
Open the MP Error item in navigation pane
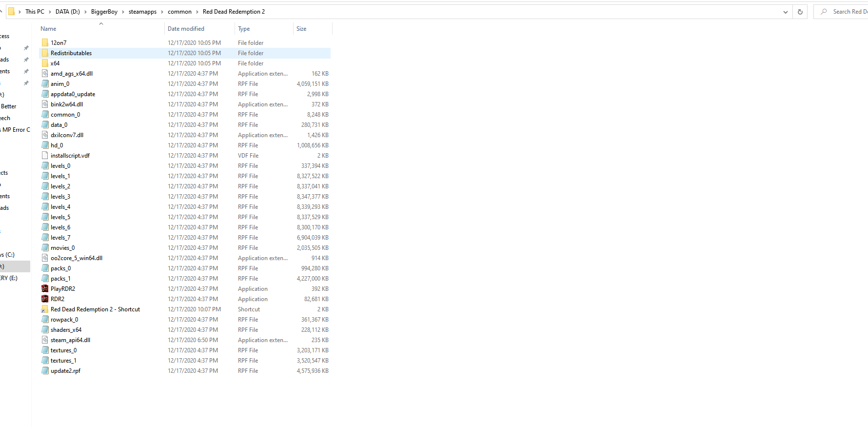point(15,130)
